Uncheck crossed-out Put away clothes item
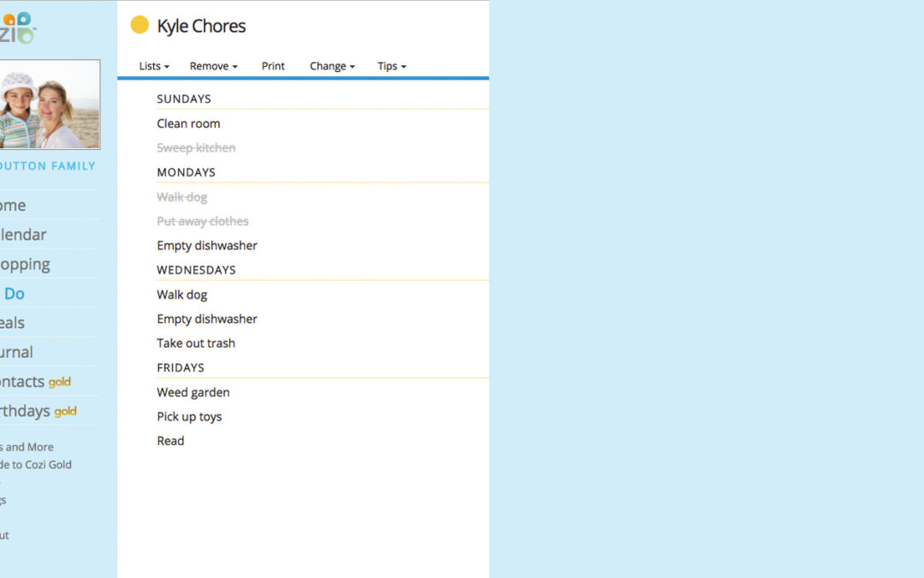The width and height of the screenshot is (924, 578). (x=203, y=221)
